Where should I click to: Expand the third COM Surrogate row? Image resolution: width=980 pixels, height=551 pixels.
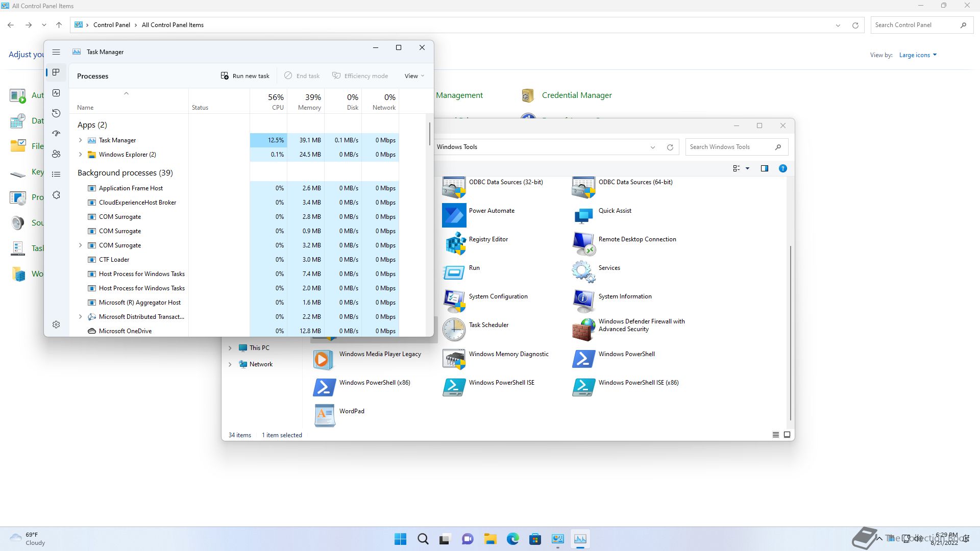click(80, 245)
